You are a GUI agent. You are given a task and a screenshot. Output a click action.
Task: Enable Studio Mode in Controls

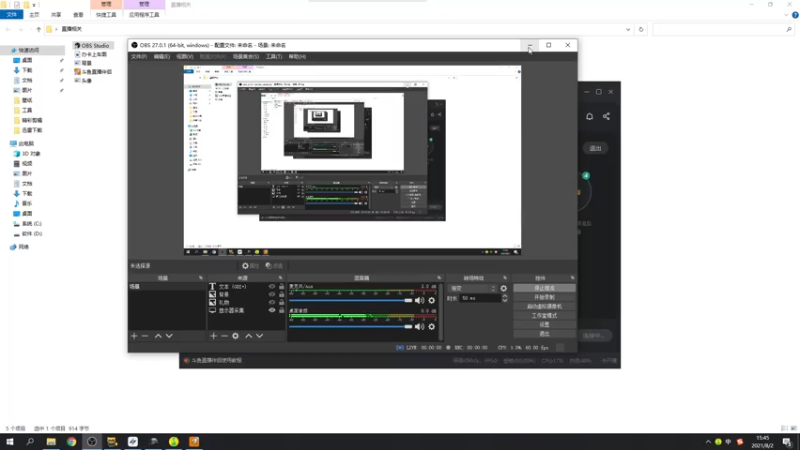click(x=544, y=316)
